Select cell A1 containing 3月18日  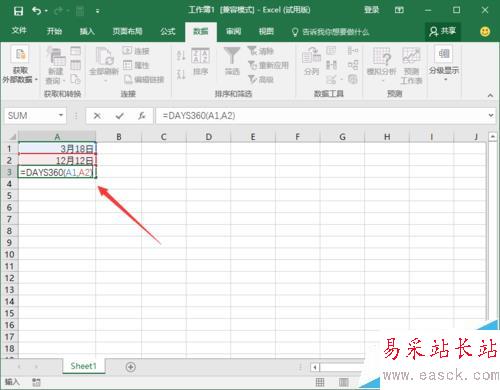pos(57,148)
